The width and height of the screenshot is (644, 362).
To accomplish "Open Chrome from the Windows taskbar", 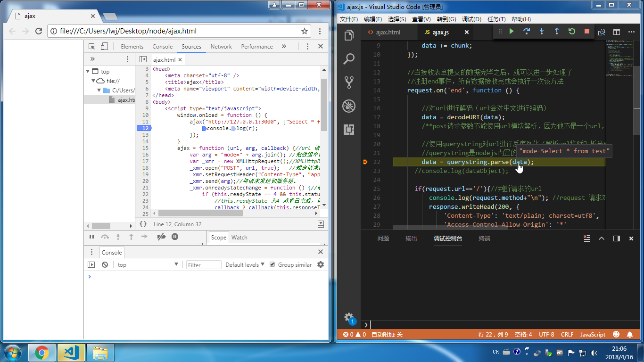I will pyautogui.click(x=42, y=353).
